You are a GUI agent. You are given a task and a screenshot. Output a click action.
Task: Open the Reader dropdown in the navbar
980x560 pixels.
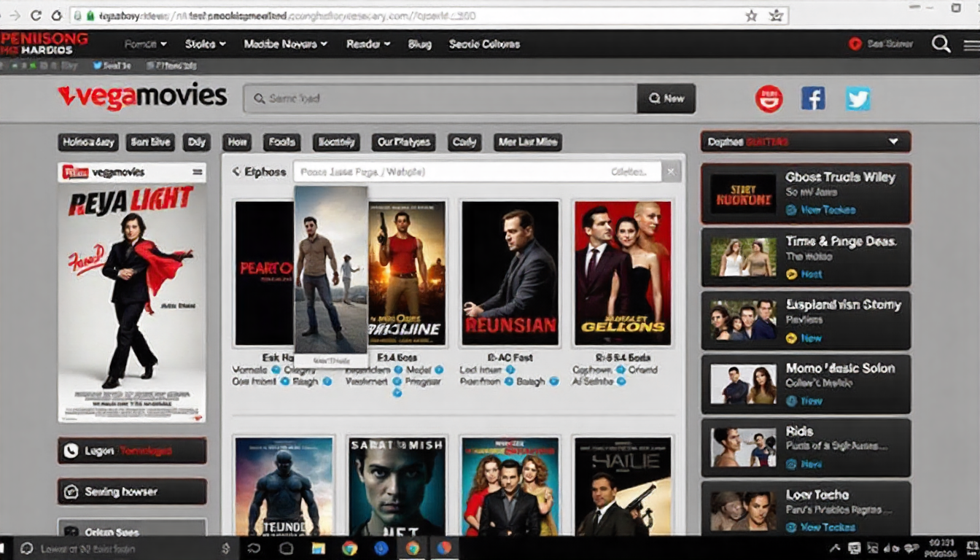click(x=367, y=44)
